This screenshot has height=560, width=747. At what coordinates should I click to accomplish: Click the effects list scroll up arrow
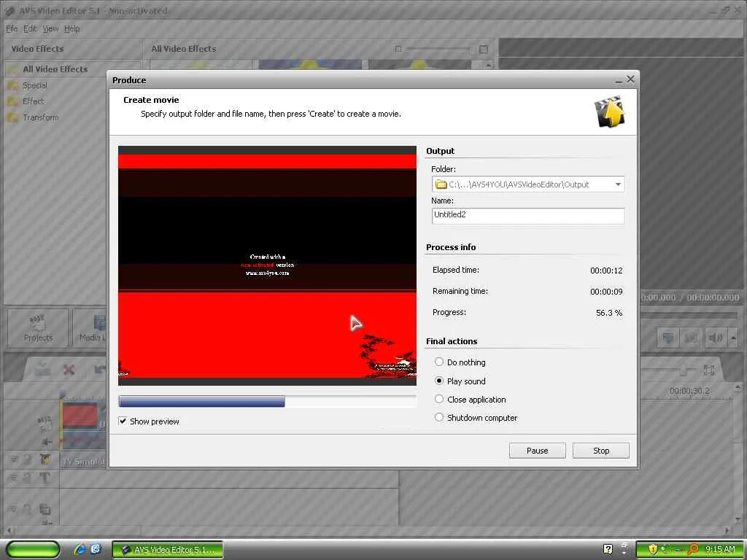[488, 64]
